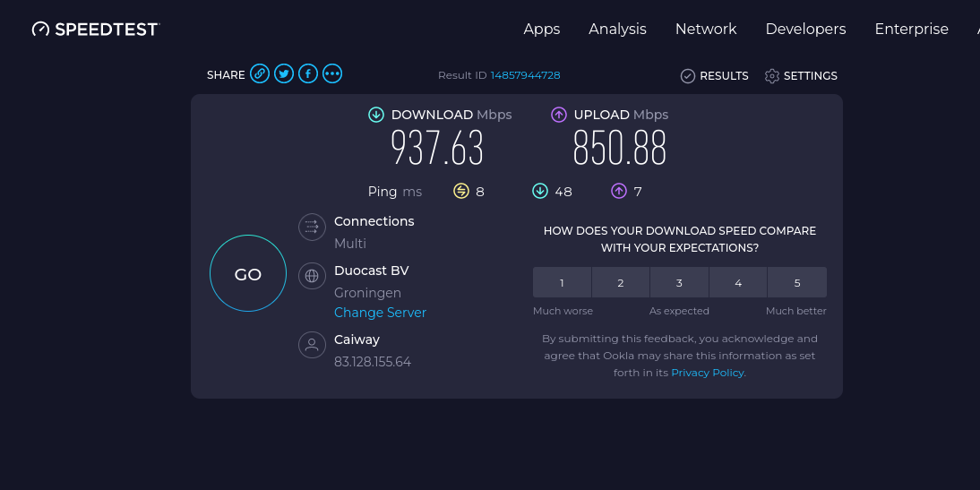Share result on Facebook
Viewport: 980px width, 490px height.
[x=308, y=73]
